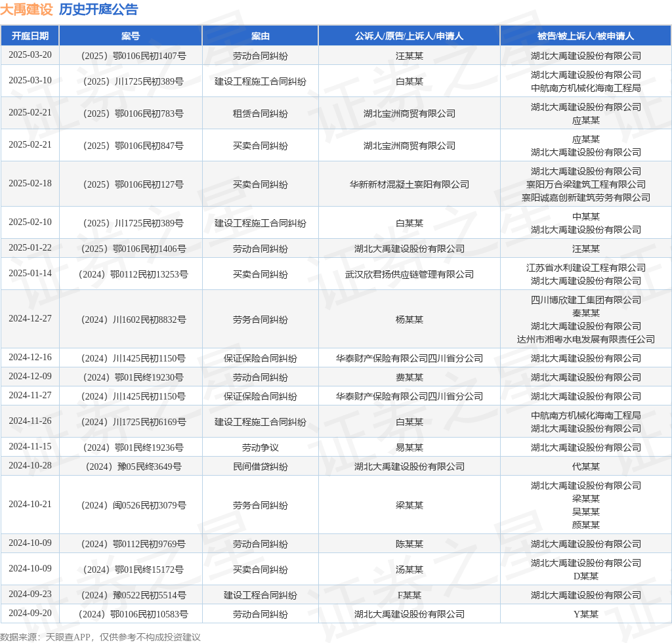This screenshot has width=672, height=643.
Task: Select defendant 颜某某
Action: pyautogui.click(x=586, y=525)
